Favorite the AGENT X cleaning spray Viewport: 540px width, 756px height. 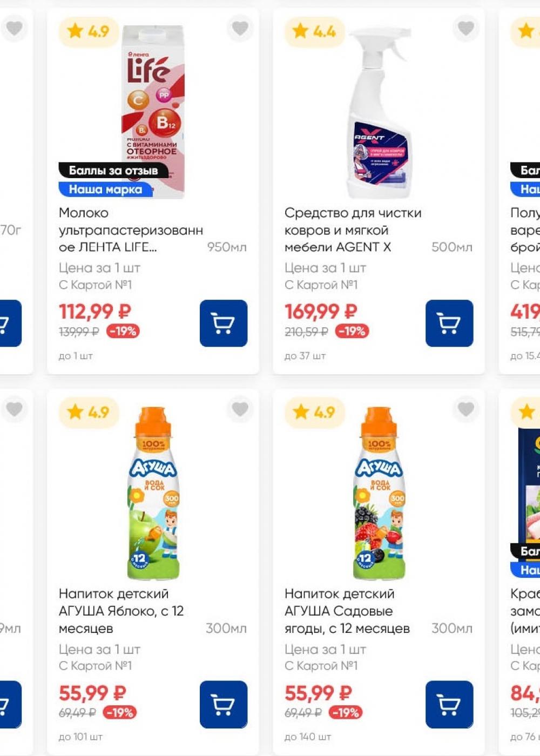click(x=465, y=28)
